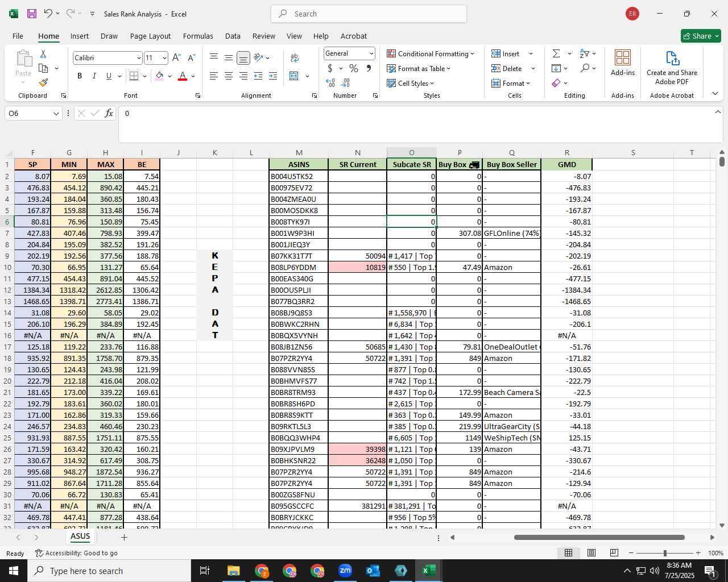Screen dimensions: 728x582
Task: Click the Delete cells button
Action: 507,68
